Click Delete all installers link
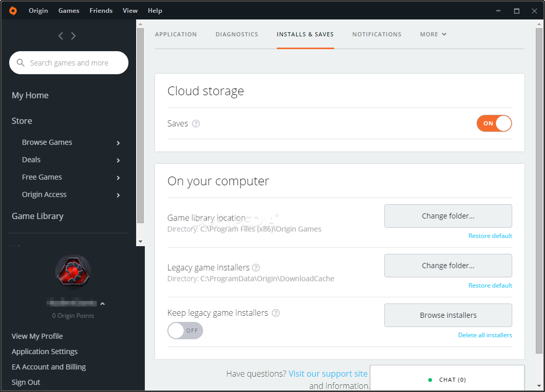Image resolution: width=545 pixels, height=392 pixels. point(485,335)
